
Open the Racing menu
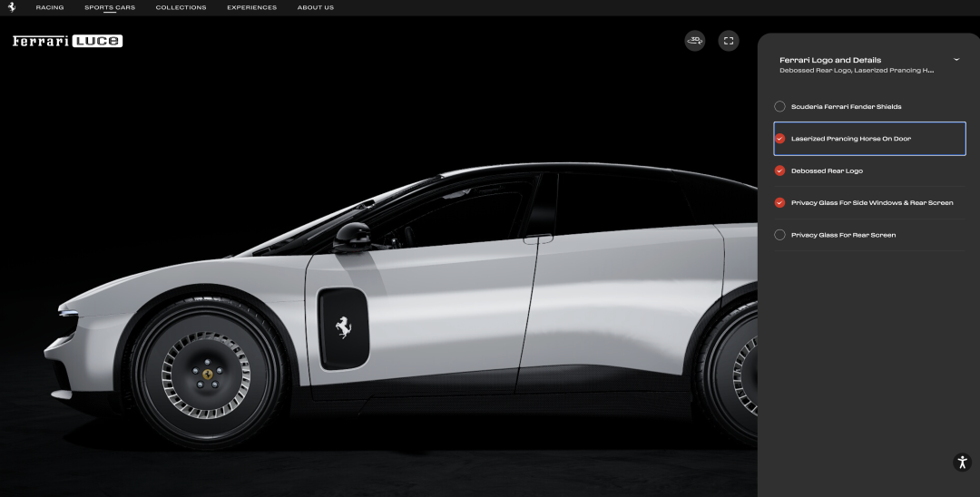(50, 7)
